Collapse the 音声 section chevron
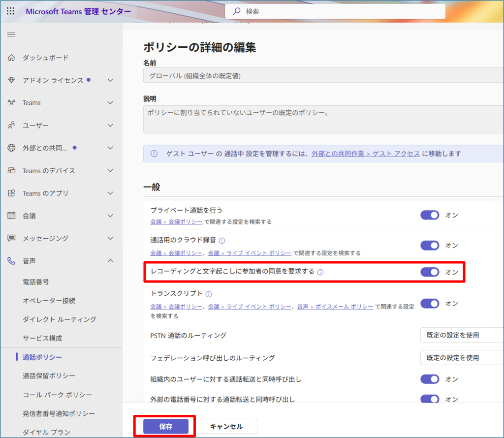This screenshot has width=504, height=438. (110, 261)
